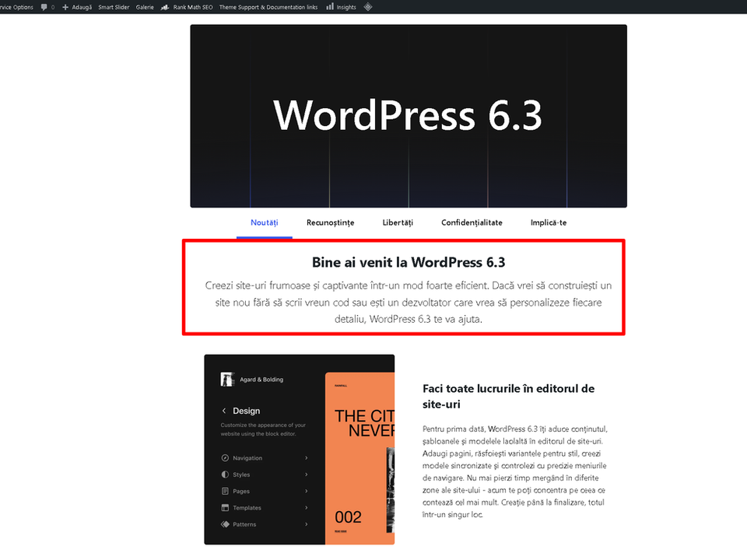This screenshot has height=560, width=747.
Task: Click the Agard & Bolding site logo
Action: (x=227, y=380)
